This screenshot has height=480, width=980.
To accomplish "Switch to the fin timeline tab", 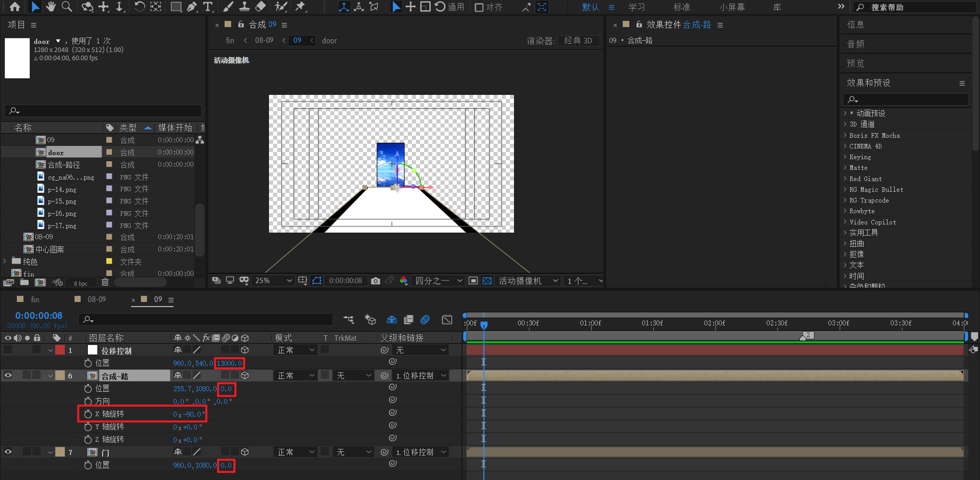I will click(35, 299).
